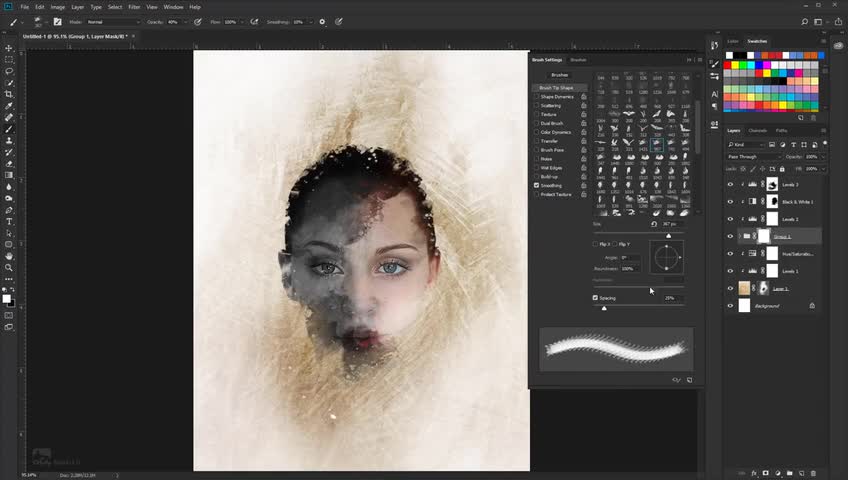Select Shape Dynamics in Brush Settings
This screenshot has height=480, width=848.
point(556,96)
